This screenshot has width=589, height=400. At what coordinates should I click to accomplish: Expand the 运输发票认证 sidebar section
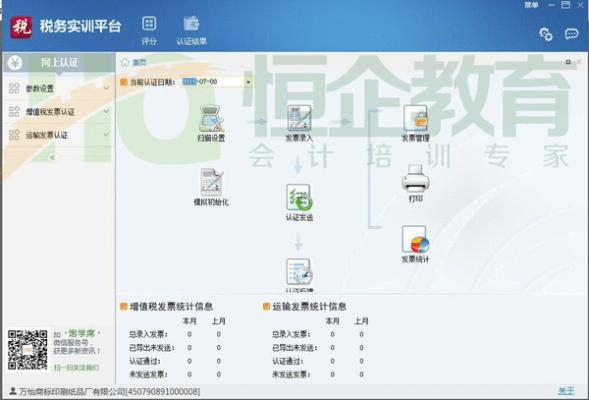(x=58, y=135)
